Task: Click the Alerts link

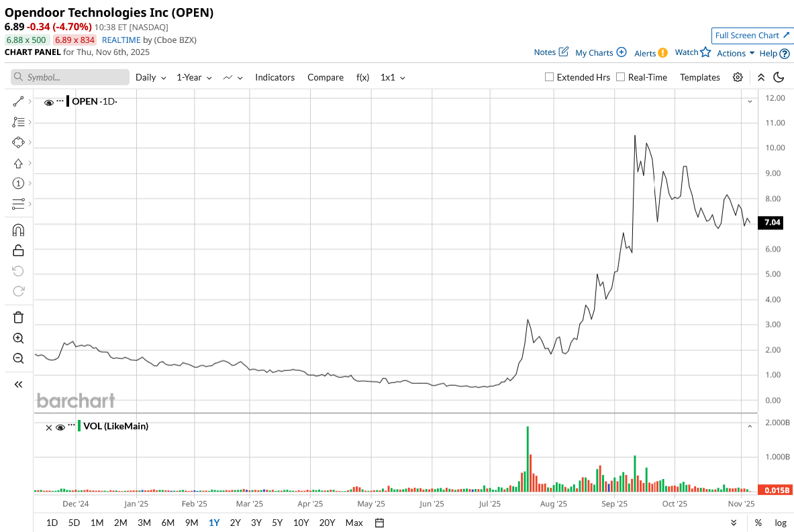Action: click(x=645, y=53)
